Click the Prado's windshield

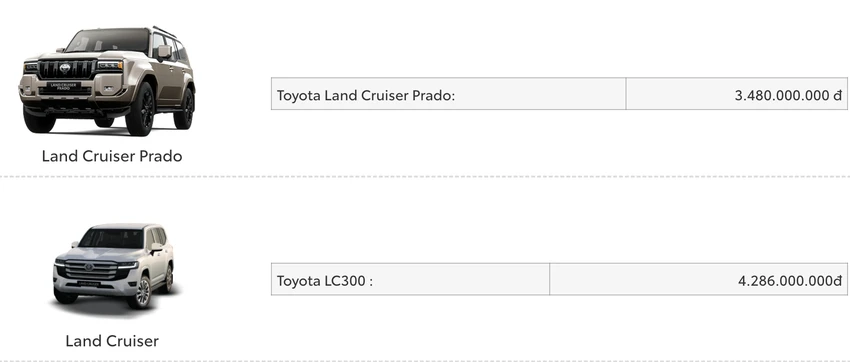coord(108,41)
